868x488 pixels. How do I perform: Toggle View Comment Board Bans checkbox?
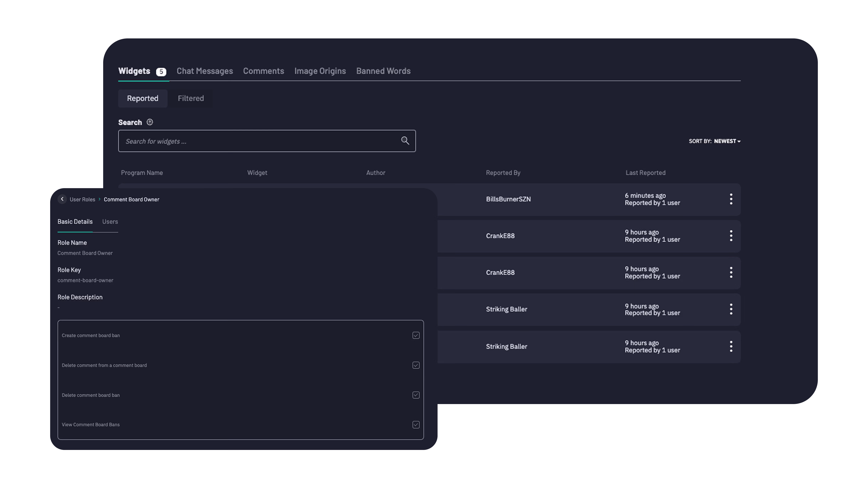click(416, 425)
